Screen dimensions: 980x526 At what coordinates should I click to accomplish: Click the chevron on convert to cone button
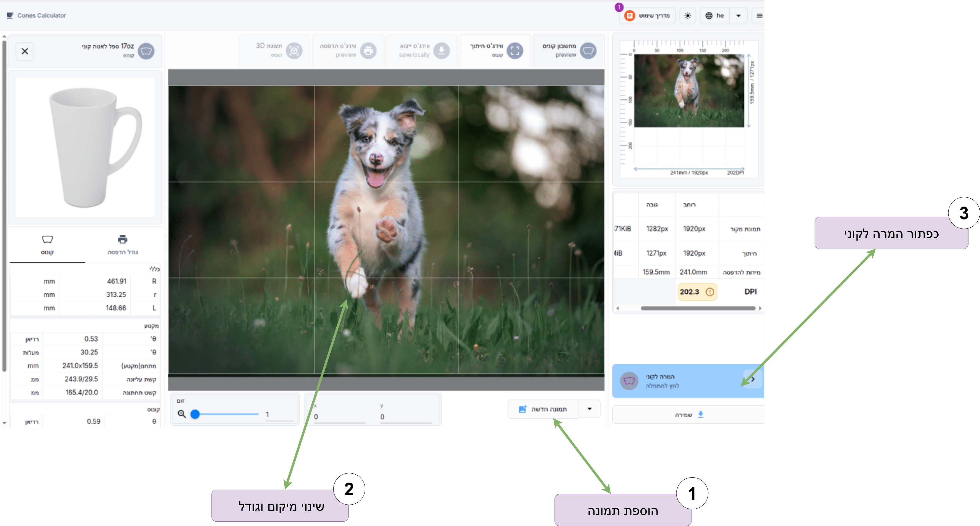pos(753,379)
